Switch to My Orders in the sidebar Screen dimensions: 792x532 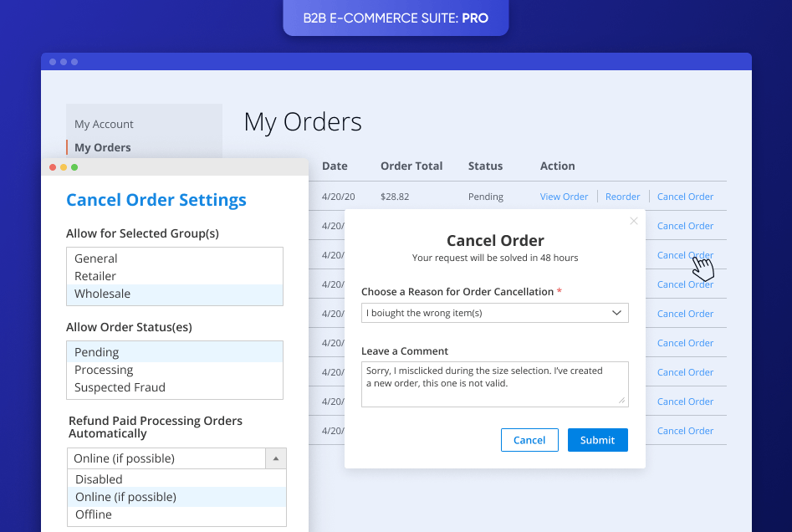[103, 146]
